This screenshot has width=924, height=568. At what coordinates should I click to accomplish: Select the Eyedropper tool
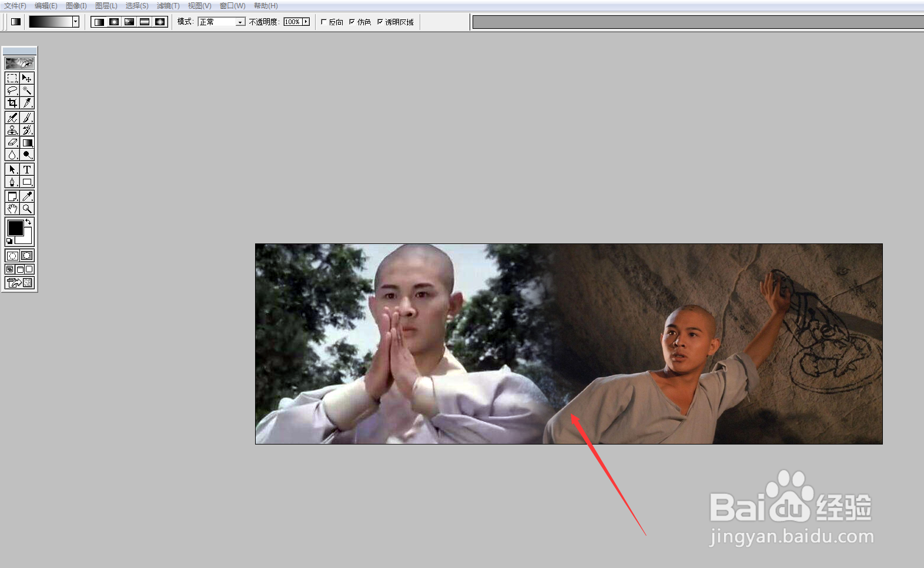coord(27,196)
